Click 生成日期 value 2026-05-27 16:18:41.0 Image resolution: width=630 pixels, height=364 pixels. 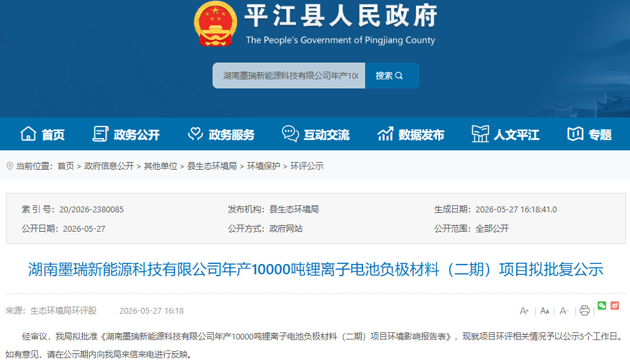(x=516, y=210)
